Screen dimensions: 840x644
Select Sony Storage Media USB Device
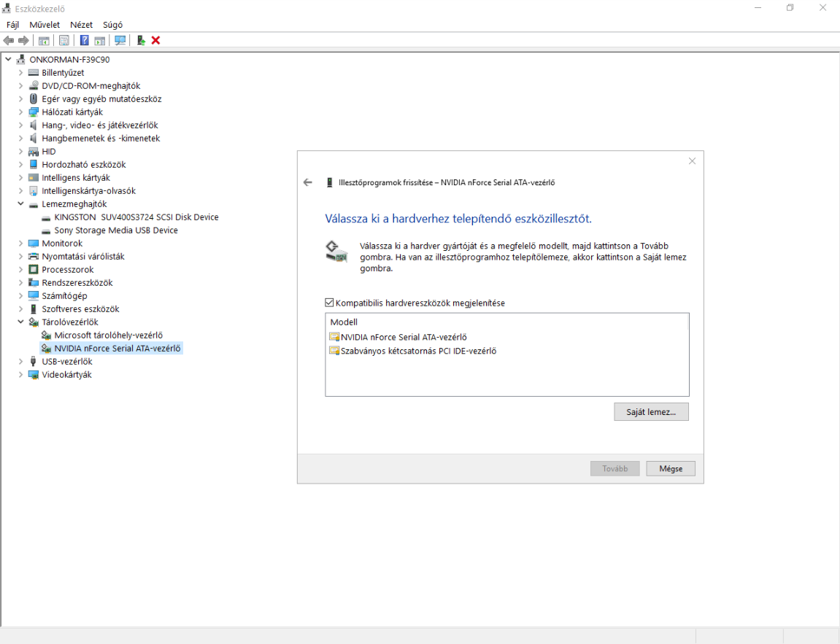pyautogui.click(x=116, y=230)
